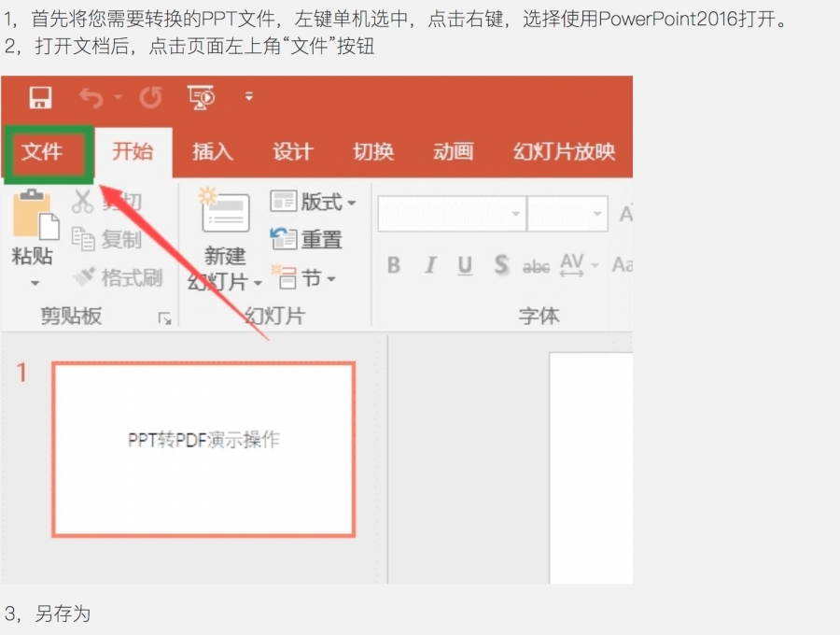The width and height of the screenshot is (840, 635).
Task: Open the File (文件) menu
Action: (43, 152)
